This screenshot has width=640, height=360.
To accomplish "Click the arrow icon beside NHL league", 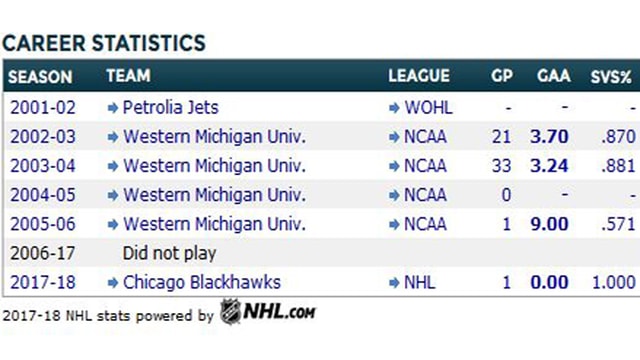I will (x=394, y=283).
